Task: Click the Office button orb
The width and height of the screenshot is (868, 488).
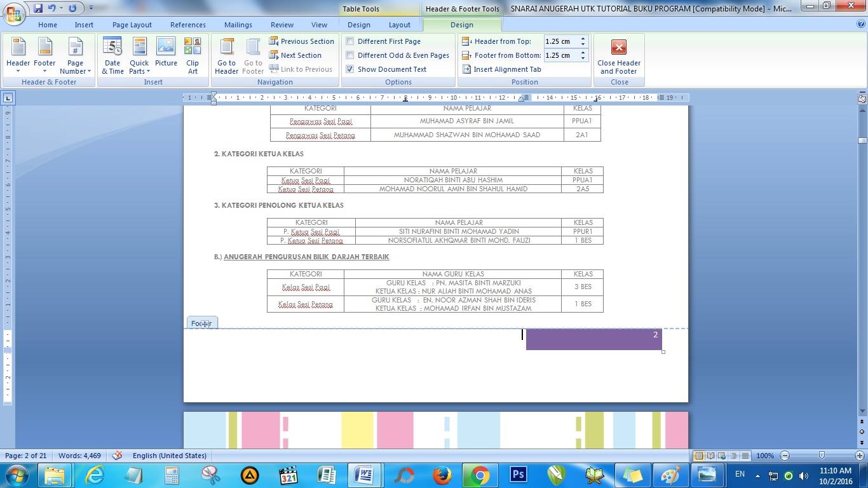Action: (13, 13)
